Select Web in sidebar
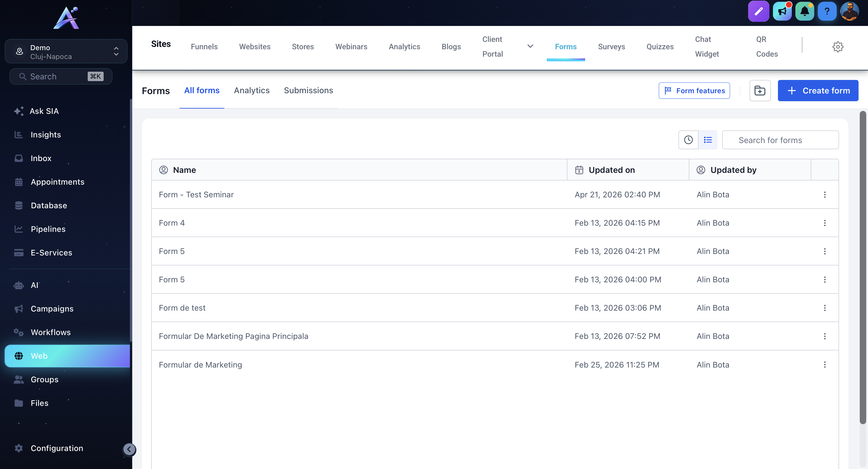868x469 pixels. 67,356
